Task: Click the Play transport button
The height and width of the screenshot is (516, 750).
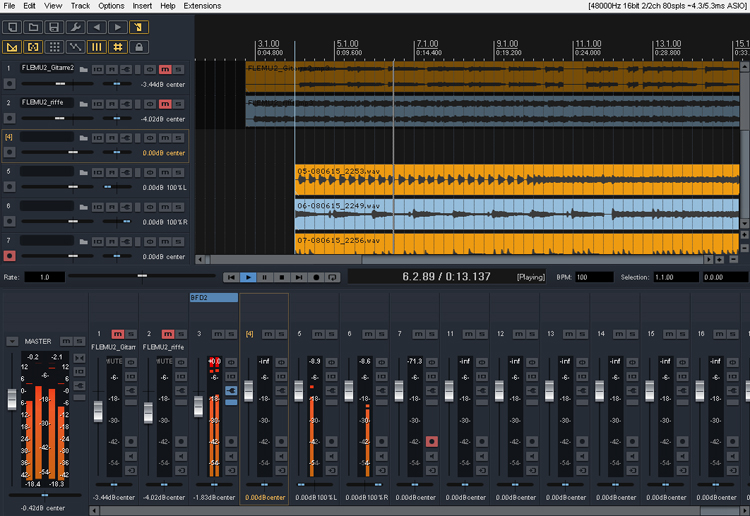Action: click(248, 277)
